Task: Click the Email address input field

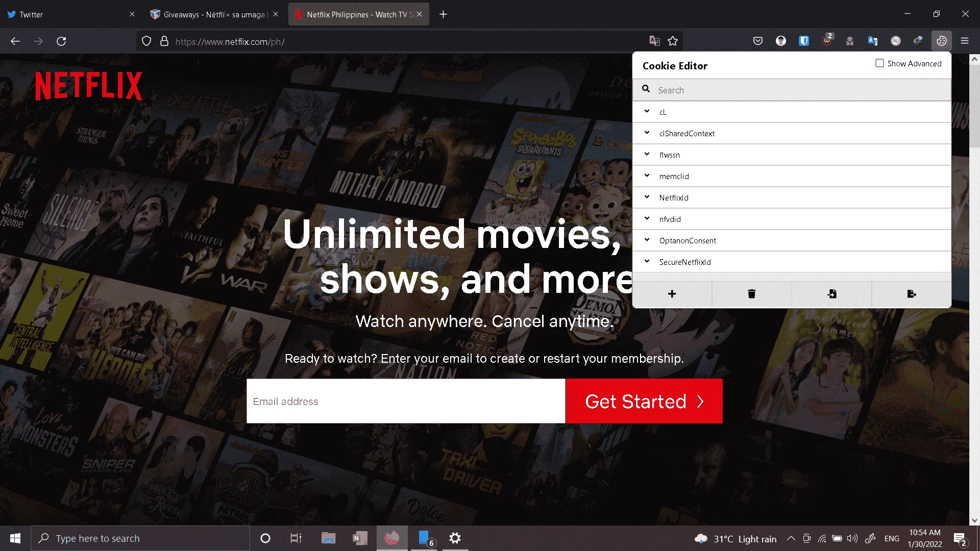Action: coord(406,401)
